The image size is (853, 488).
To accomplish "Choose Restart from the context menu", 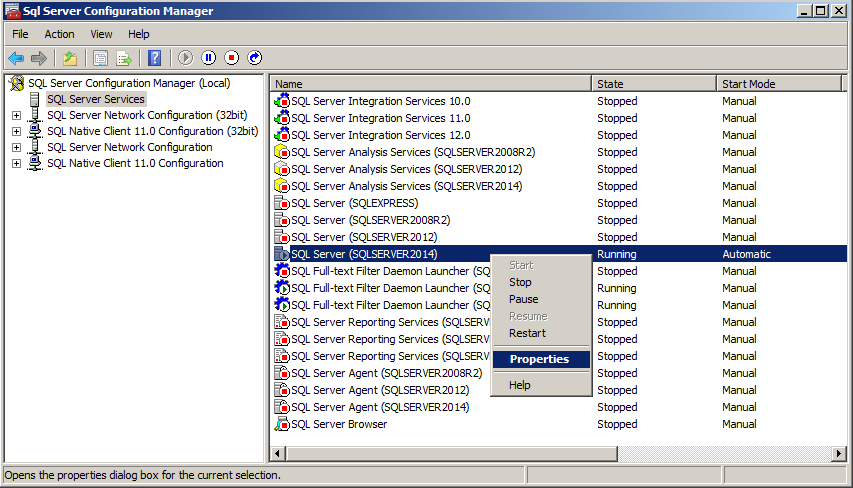I will (x=541, y=333).
